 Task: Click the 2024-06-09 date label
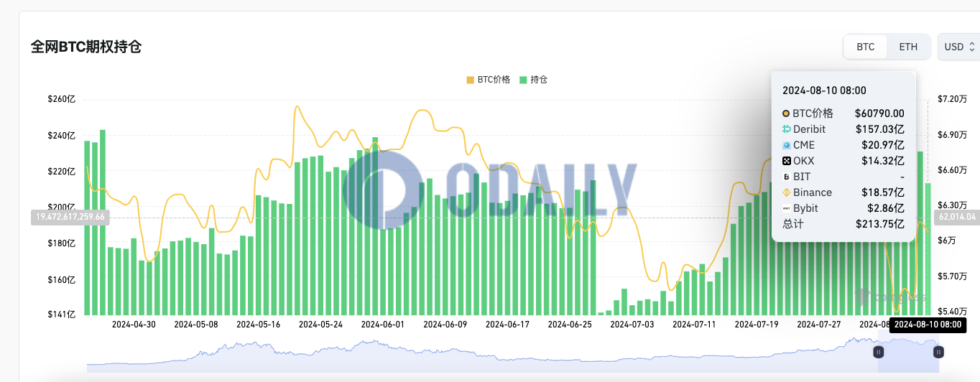tap(445, 325)
